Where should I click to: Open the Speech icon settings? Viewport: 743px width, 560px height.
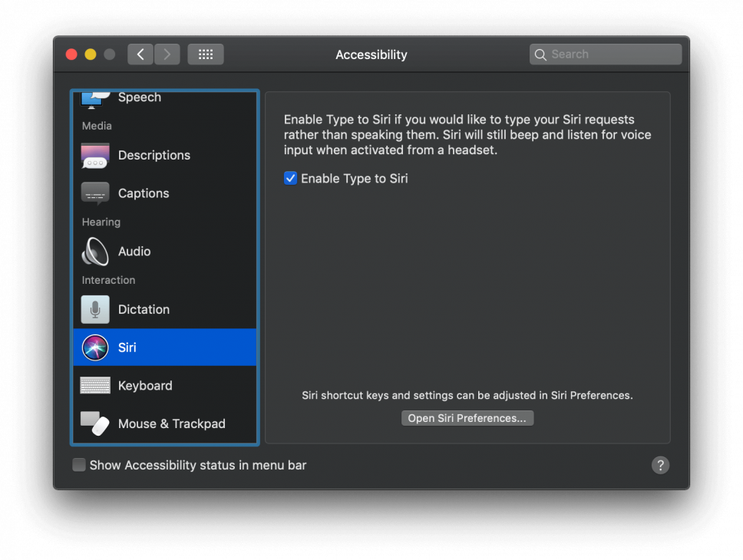pos(94,97)
